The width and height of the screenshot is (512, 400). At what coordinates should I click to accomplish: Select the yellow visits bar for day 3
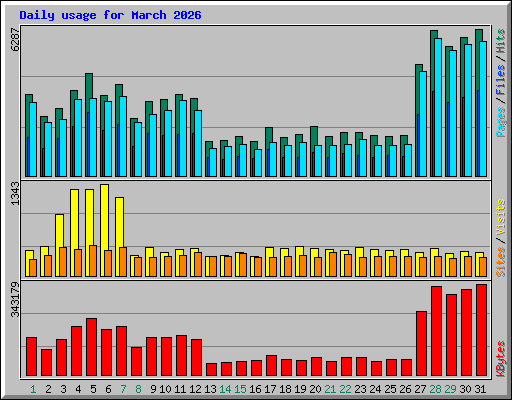point(59,245)
